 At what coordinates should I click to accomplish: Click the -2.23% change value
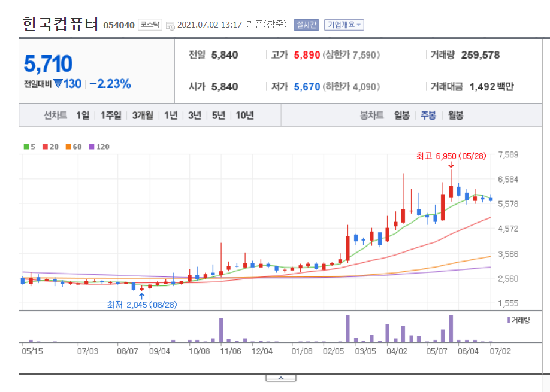pyautogui.click(x=110, y=84)
